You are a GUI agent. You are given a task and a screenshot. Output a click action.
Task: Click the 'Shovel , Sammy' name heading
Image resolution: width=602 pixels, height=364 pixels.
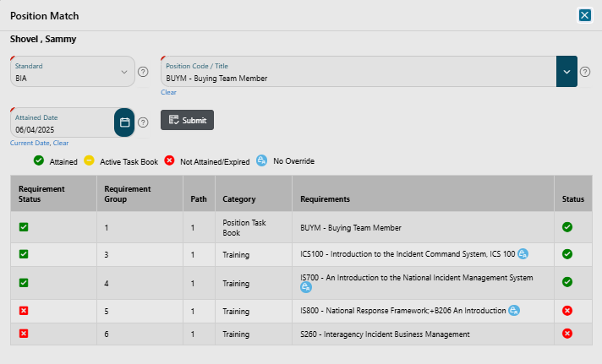click(x=43, y=39)
